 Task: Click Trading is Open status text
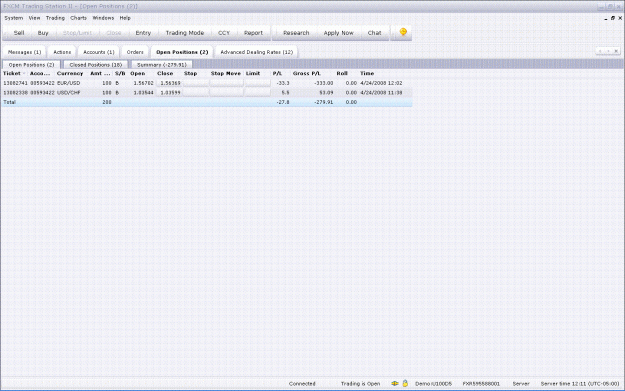click(x=360, y=384)
